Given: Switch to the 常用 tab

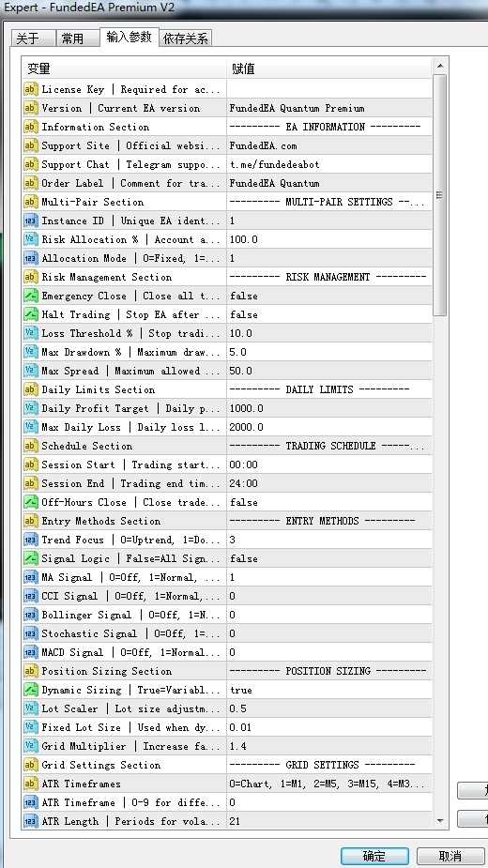Looking at the screenshot, I should coord(78,38).
